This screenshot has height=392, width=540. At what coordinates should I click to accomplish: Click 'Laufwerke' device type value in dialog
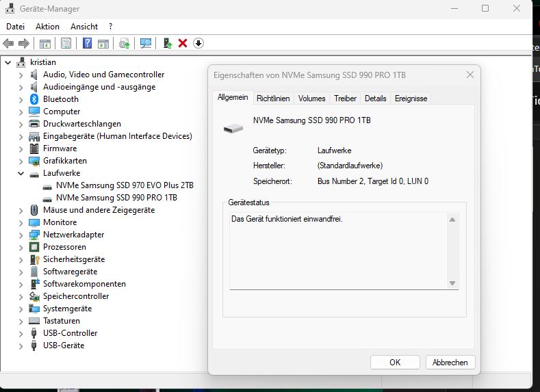tap(335, 151)
